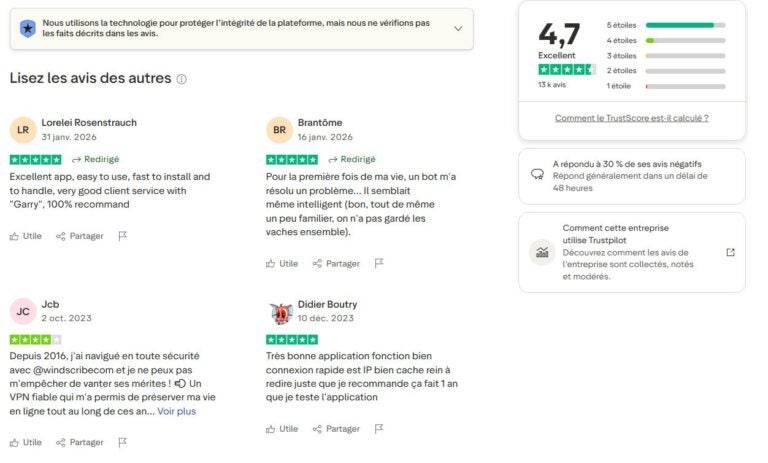This screenshot has height=463, width=768.
Task: Click the LR avatar of Lorelei Rosenstrauch
Action: click(23, 130)
